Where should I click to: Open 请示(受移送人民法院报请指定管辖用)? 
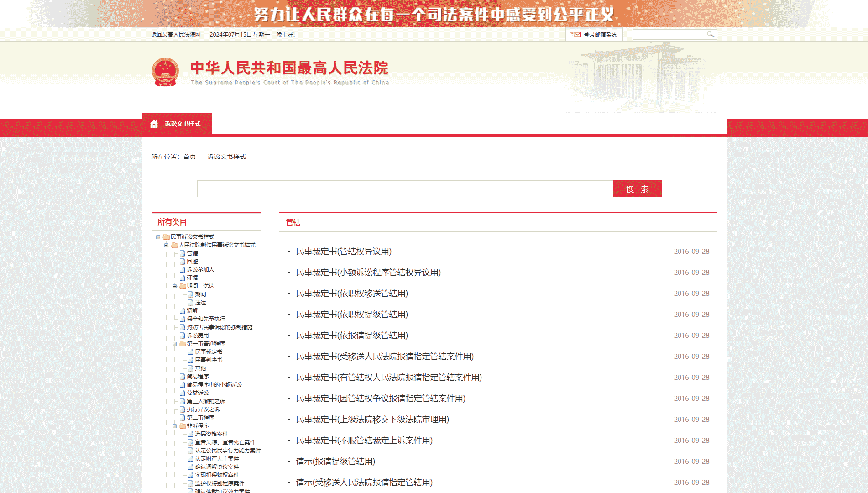364,483
